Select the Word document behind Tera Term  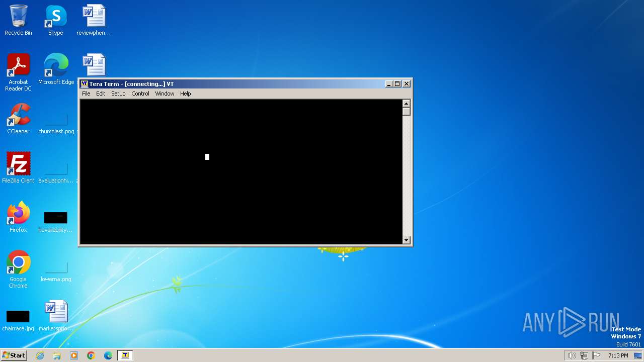[94, 65]
